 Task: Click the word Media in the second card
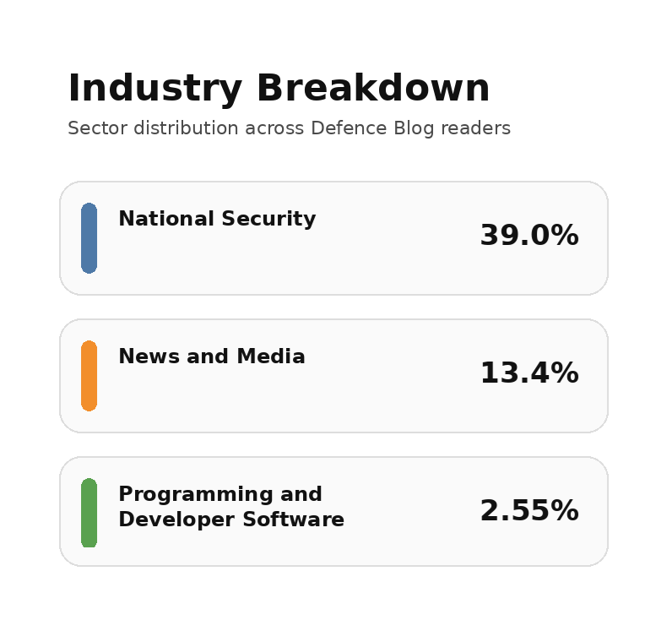(271, 356)
